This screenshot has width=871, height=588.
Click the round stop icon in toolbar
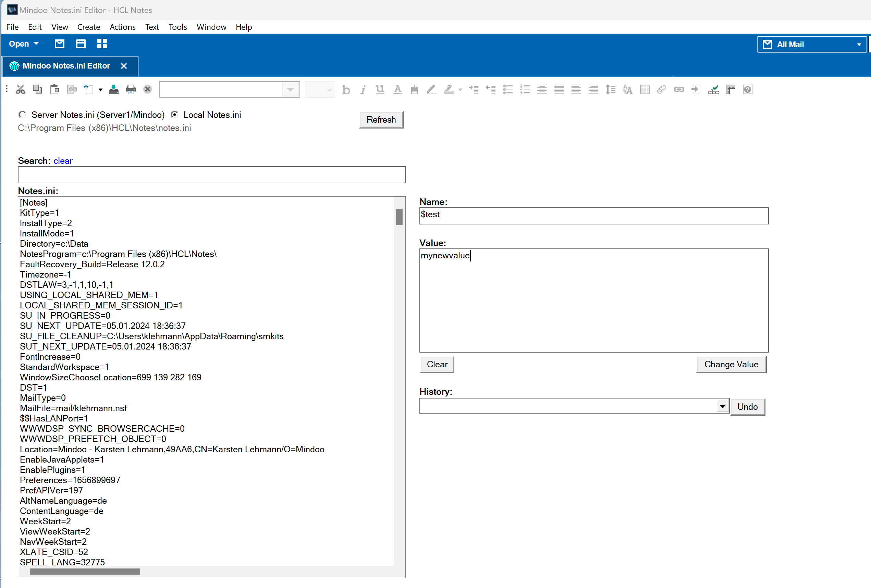148,89
